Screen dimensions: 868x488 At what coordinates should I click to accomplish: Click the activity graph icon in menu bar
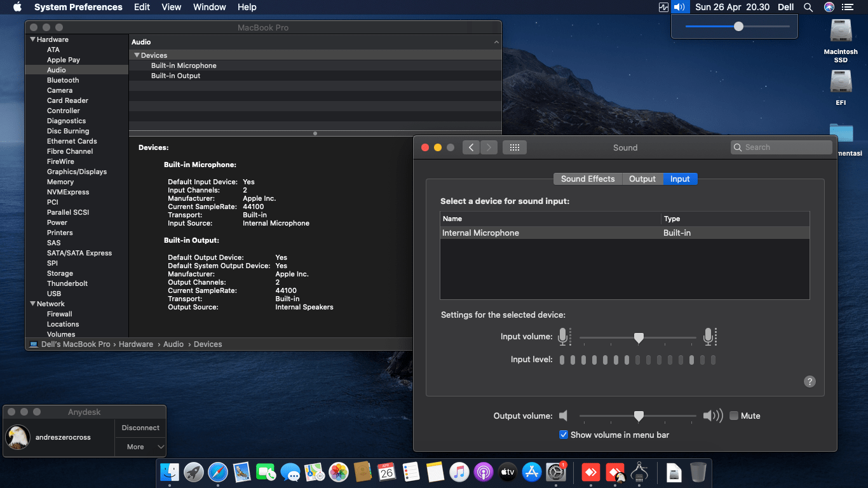[663, 7]
